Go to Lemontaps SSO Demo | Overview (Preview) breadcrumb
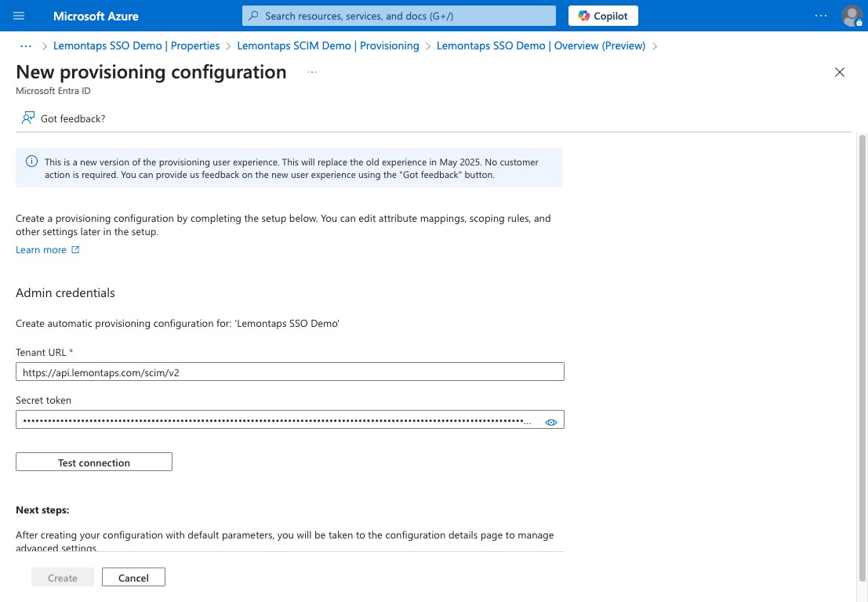Image resolution: width=868 pixels, height=602 pixels. 541,46
